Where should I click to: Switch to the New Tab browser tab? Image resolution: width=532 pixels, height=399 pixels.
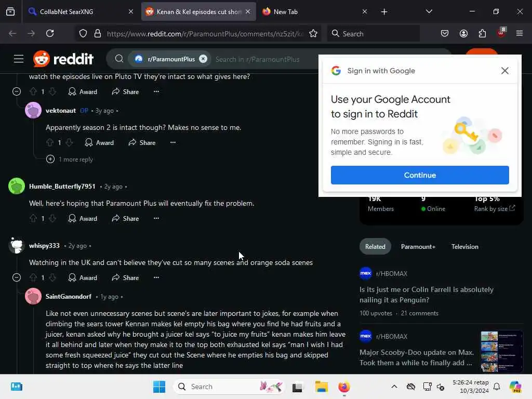[309, 11]
